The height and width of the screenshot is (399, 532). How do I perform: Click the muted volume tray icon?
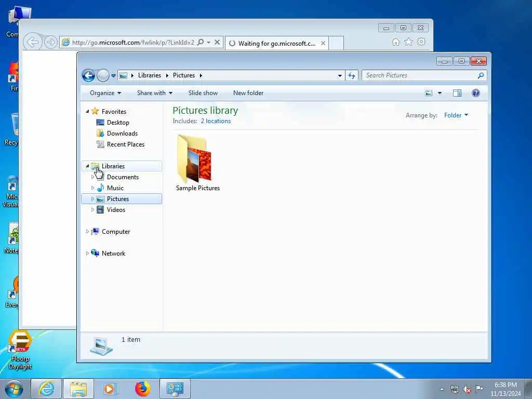pyautogui.click(x=467, y=389)
